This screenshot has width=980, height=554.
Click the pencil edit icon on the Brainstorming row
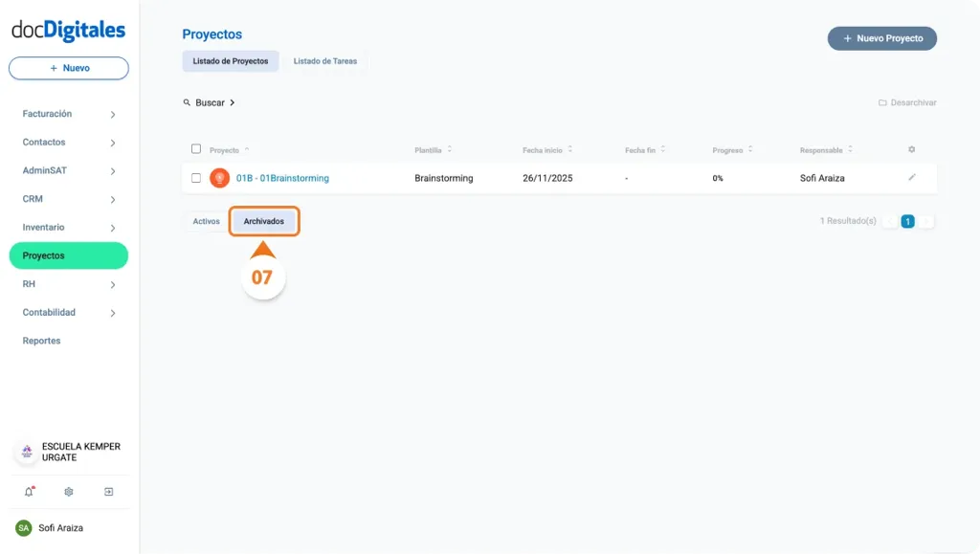coord(912,178)
